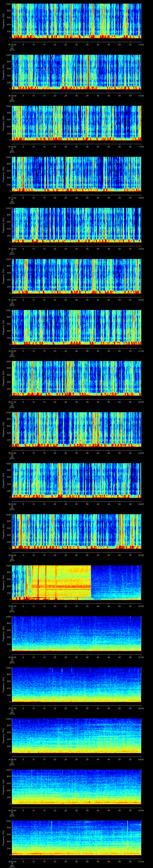
Task: Click the 8:14:00 start time label
Action: click(12, 44)
